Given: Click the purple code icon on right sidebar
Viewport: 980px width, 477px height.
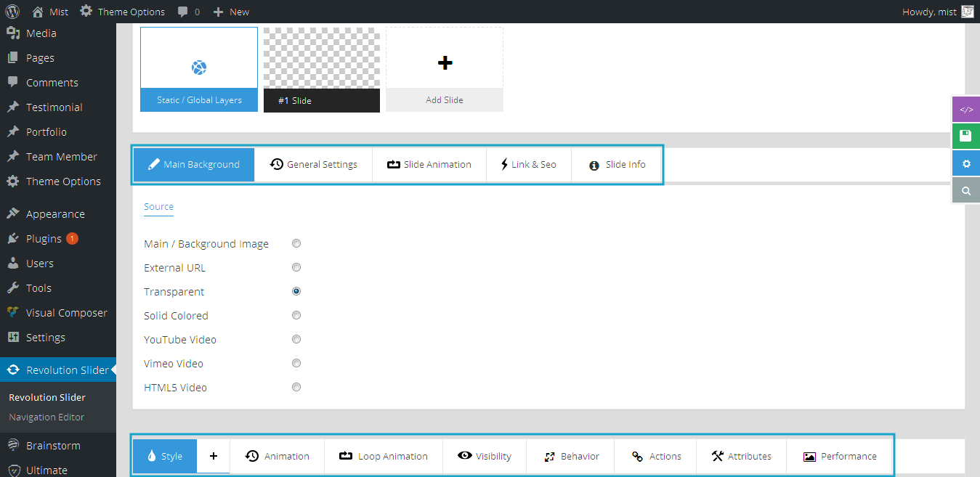Looking at the screenshot, I should coord(965,110).
